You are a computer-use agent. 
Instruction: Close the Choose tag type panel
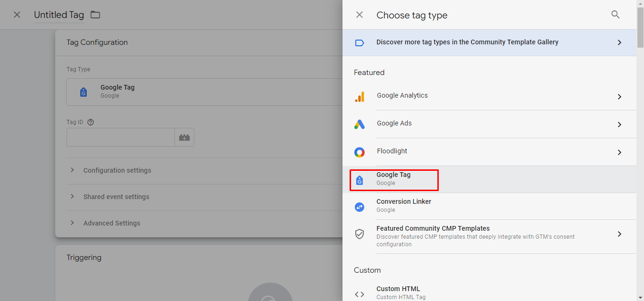click(x=360, y=15)
